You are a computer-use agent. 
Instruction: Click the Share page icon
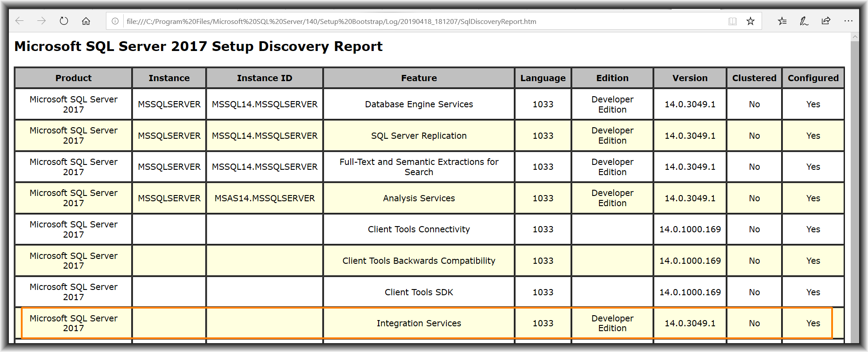(x=826, y=21)
